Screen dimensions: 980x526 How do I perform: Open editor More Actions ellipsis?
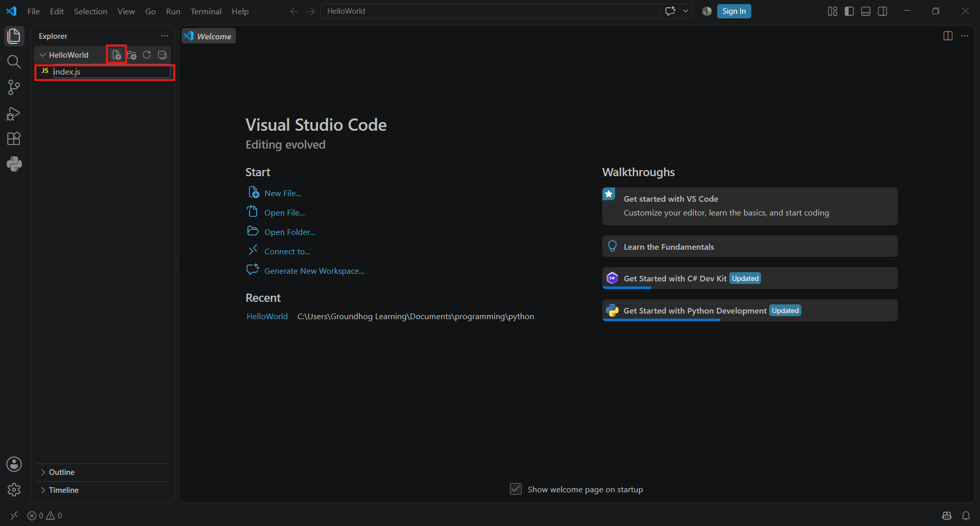pos(964,36)
